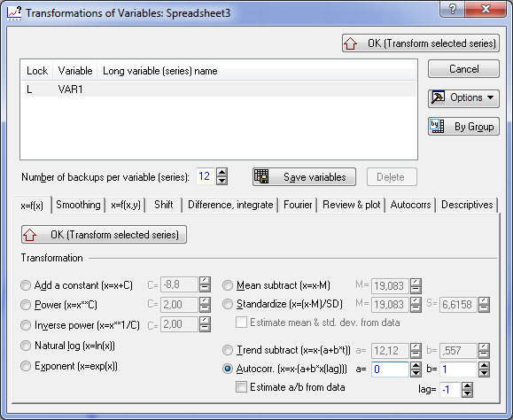
Task: Open the Options dropdown menu
Action: (x=463, y=97)
